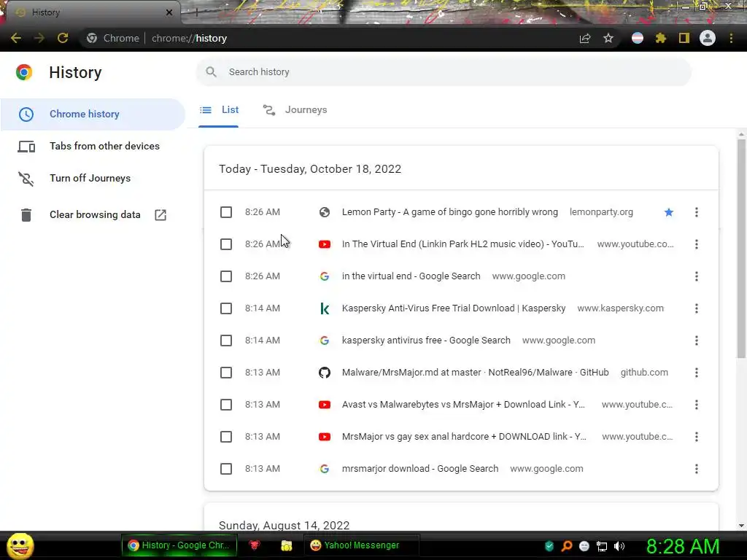
Task: Open the yellow folder taskbar icon
Action: (x=286, y=545)
